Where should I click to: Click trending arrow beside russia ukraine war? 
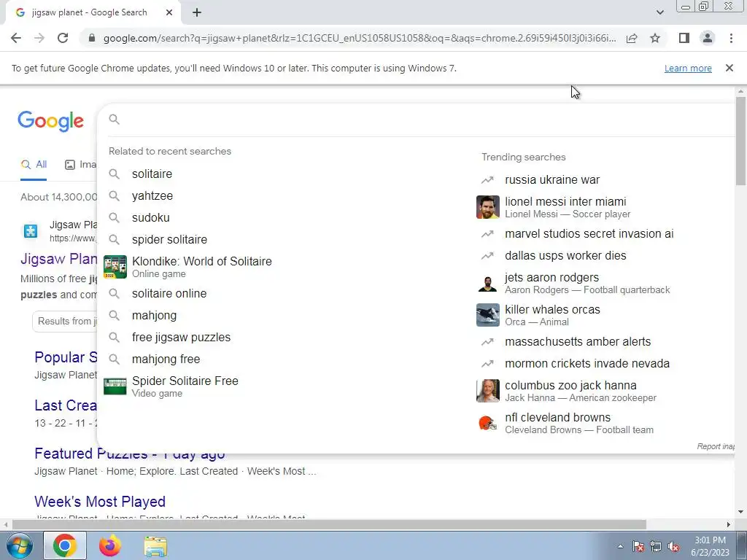[487, 180]
